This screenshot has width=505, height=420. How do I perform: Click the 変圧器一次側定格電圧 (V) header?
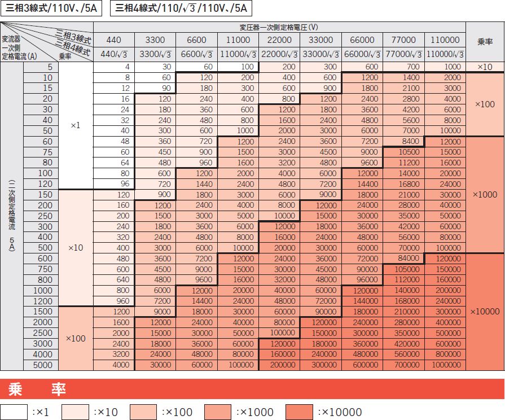tap(279, 27)
